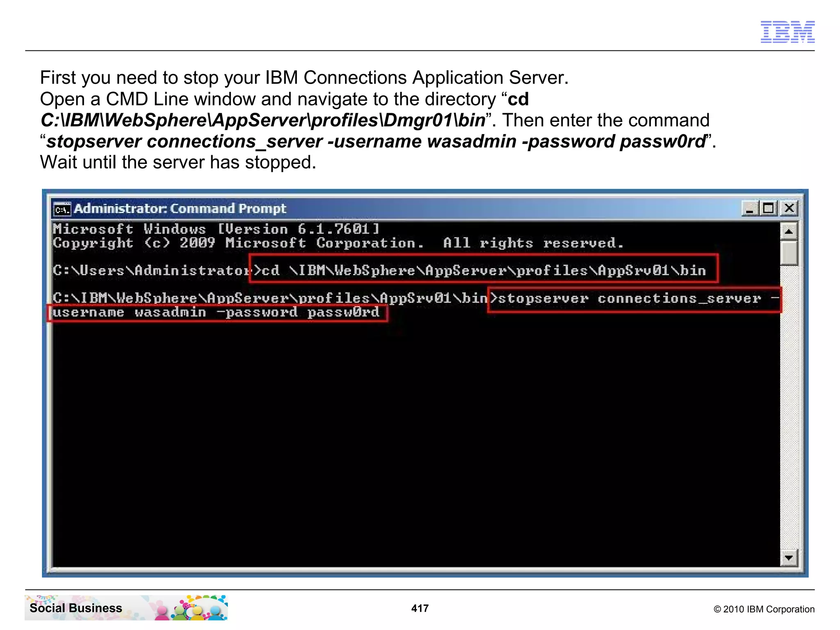Click the vertical scrollbar thumb
Screen dimensions: 840x630
(789, 253)
